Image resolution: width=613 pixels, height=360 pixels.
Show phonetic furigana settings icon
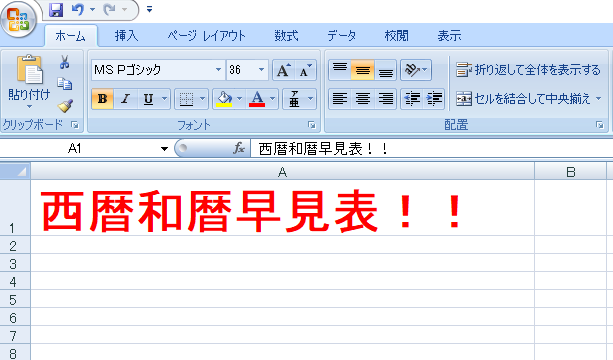[294, 99]
